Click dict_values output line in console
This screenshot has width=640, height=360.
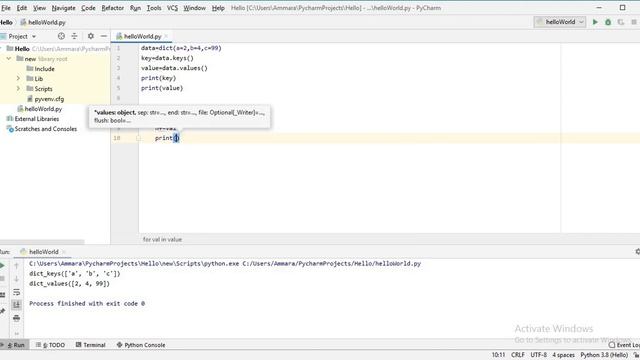69,284
